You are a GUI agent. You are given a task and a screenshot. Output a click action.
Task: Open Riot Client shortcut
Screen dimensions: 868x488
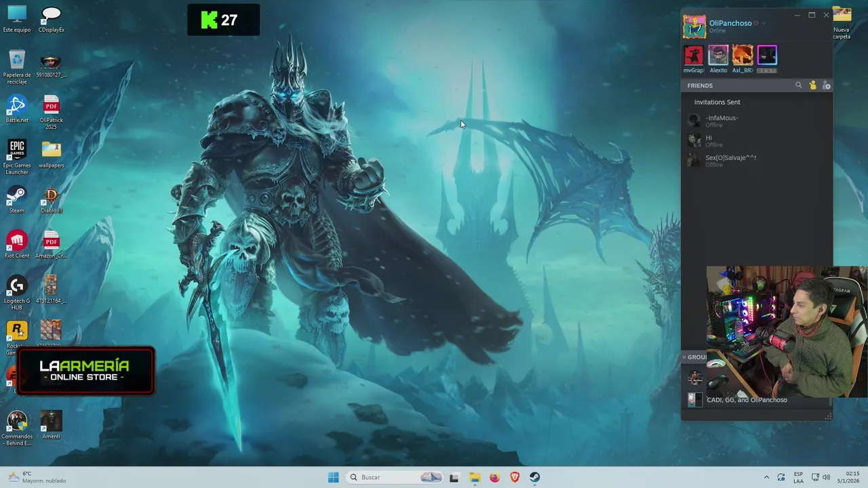tap(17, 245)
